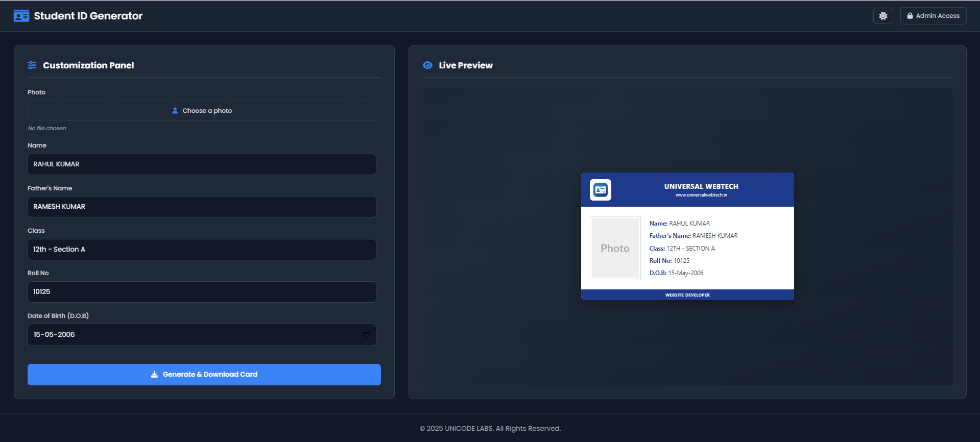This screenshot has height=442, width=980.
Task: Open Admin Access
Action: (x=933, y=16)
